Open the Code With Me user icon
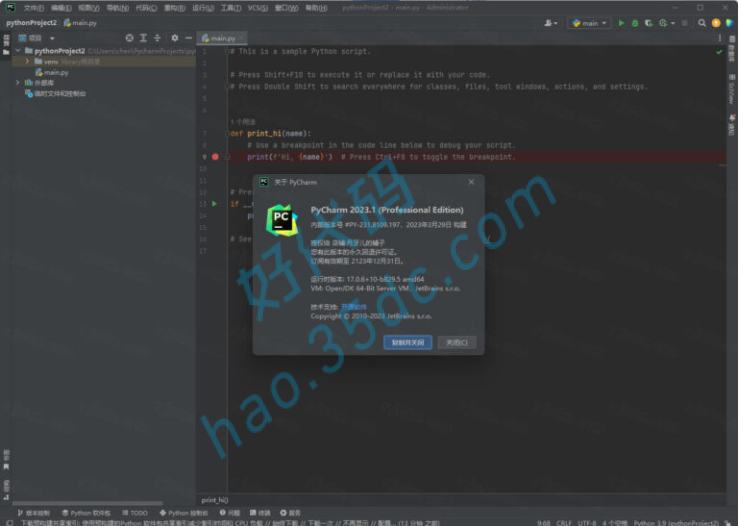 click(551, 23)
